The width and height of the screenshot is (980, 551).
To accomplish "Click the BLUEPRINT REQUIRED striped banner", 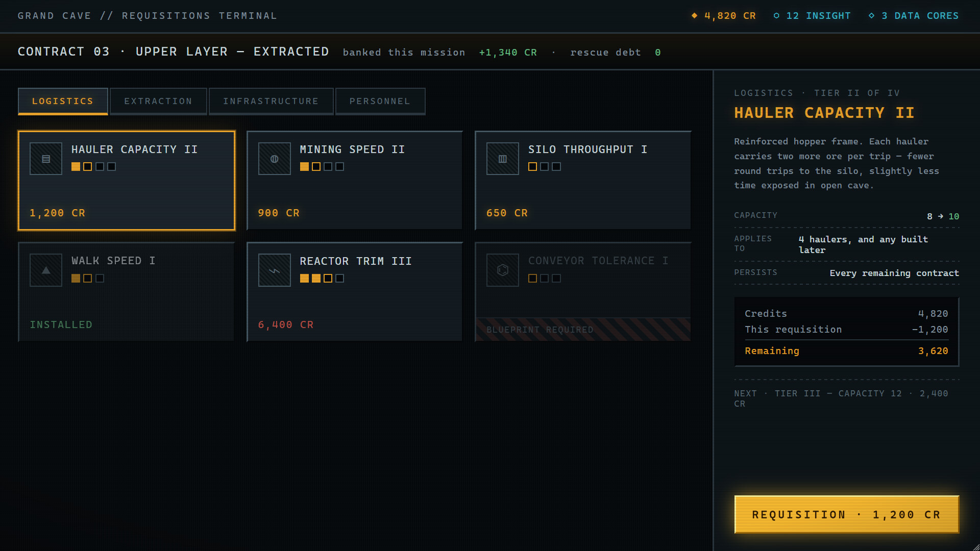I will tap(583, 330).
